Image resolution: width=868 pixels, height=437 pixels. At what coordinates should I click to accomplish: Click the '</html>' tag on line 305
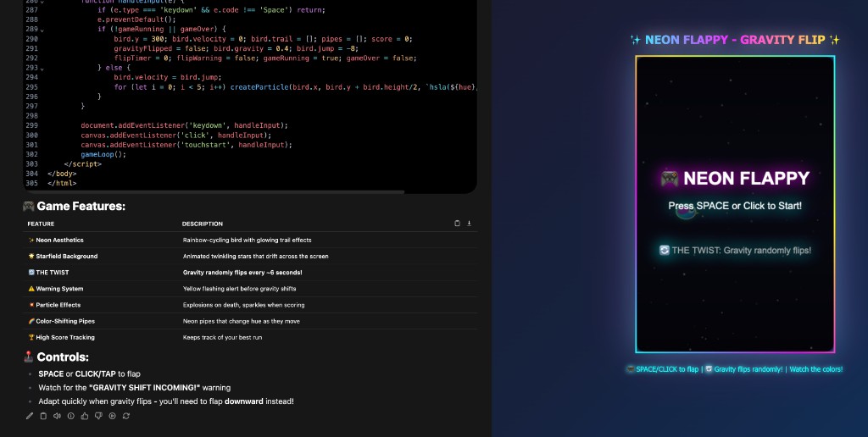[x=62, y=183]
